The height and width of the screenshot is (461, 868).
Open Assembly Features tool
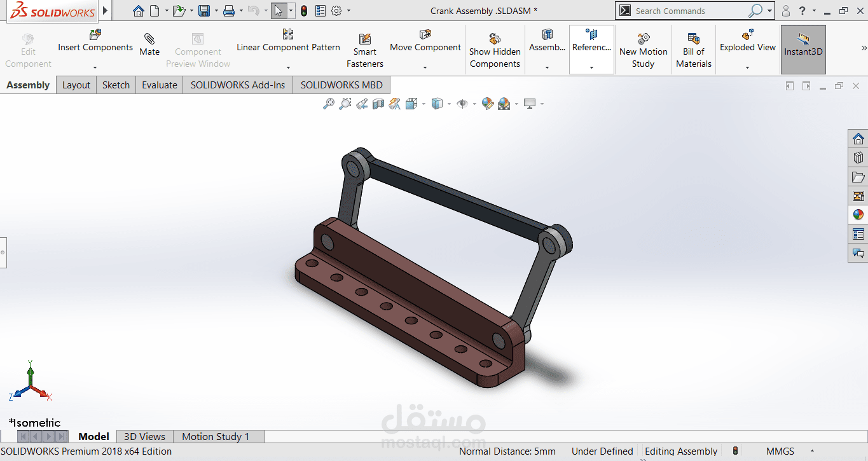click(547, 41)
